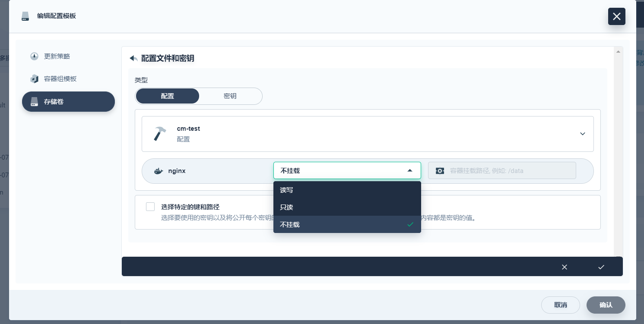The image size is (644, 324).
Task: Go back via arrow beside 配置文件和密钥
Action: click(133, 59)
